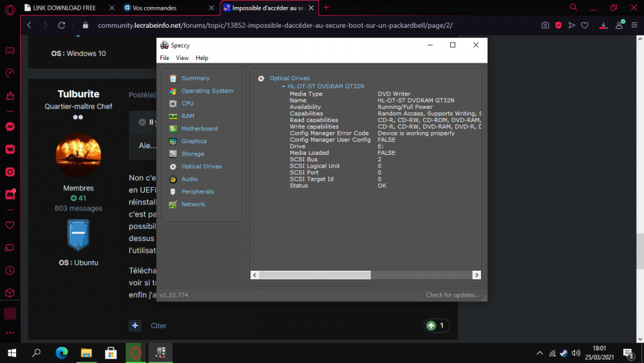Click the 803 messages count link
Viewport: 644px width, 363px height.
coord(79,208)
